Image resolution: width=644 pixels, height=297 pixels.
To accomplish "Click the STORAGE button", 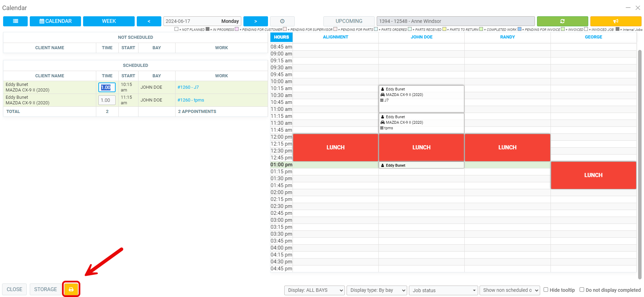I will tap(45, 289).
